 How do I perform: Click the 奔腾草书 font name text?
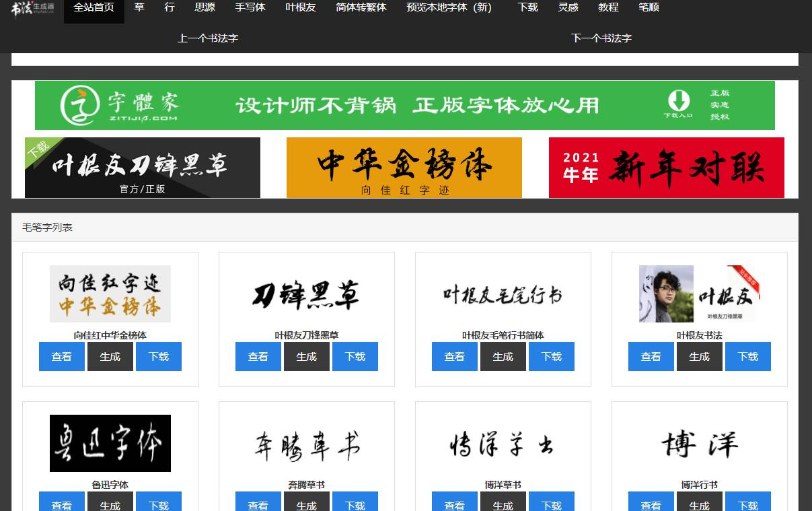pyautogui.click(x=307, y=485)
